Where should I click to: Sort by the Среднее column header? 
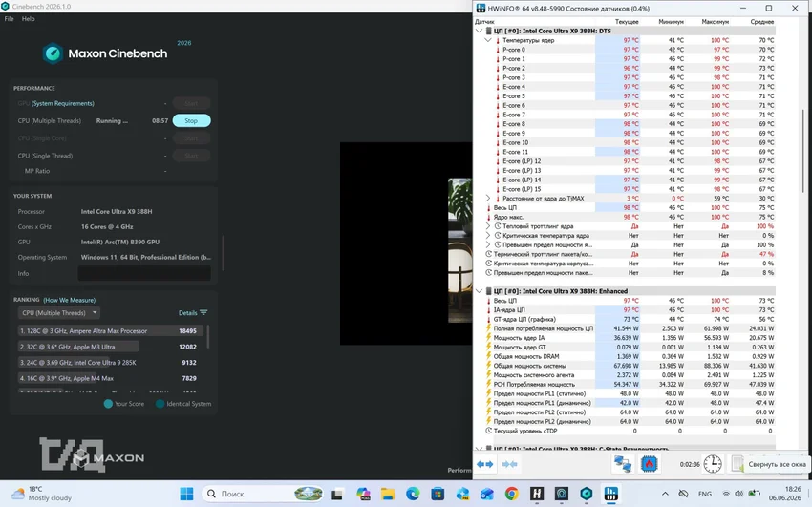761,22
